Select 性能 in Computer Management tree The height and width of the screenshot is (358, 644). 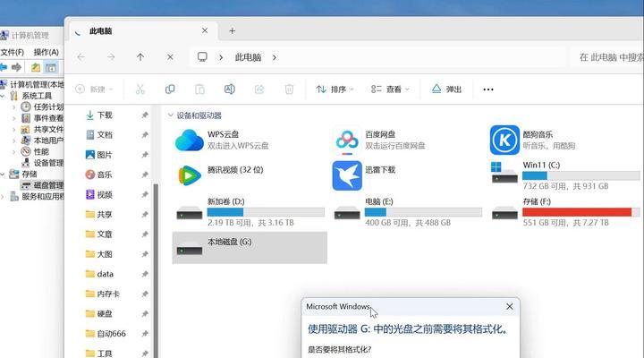(35, 151)
